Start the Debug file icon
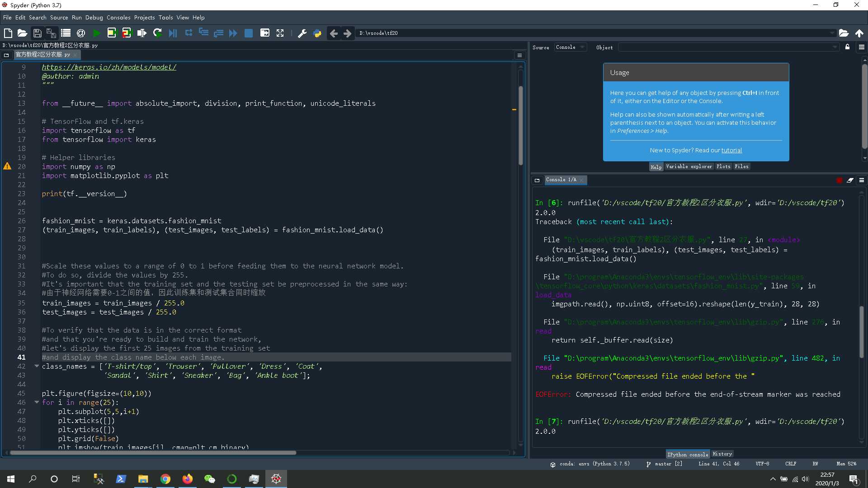Image resolution: width=868 pixels, height=488 pixels. tap(173, 33)
